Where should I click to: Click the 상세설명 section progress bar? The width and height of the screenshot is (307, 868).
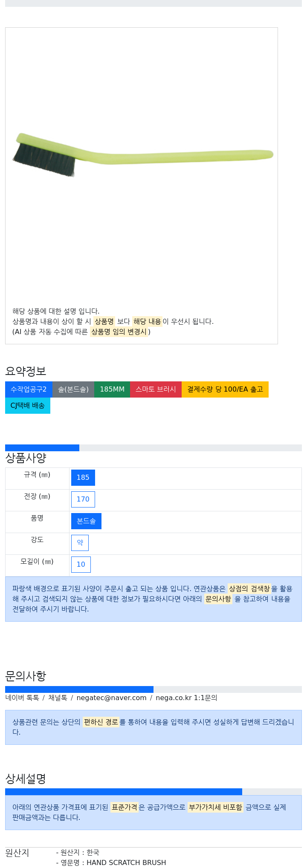[153, 792]
